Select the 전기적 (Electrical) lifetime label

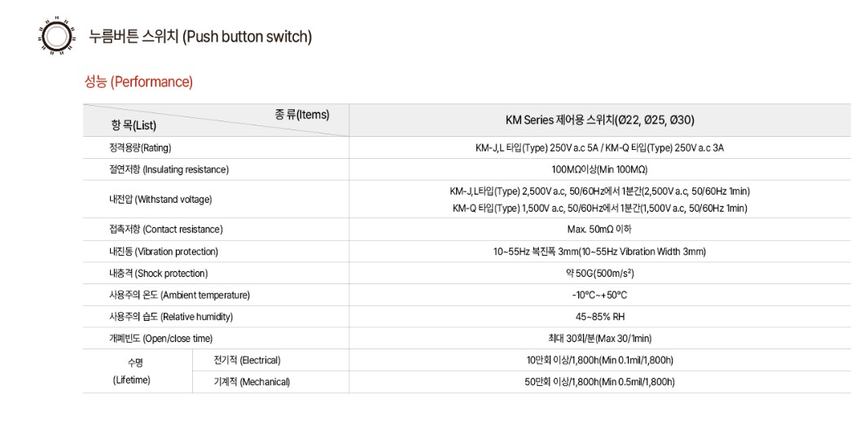tap(247, 360)
